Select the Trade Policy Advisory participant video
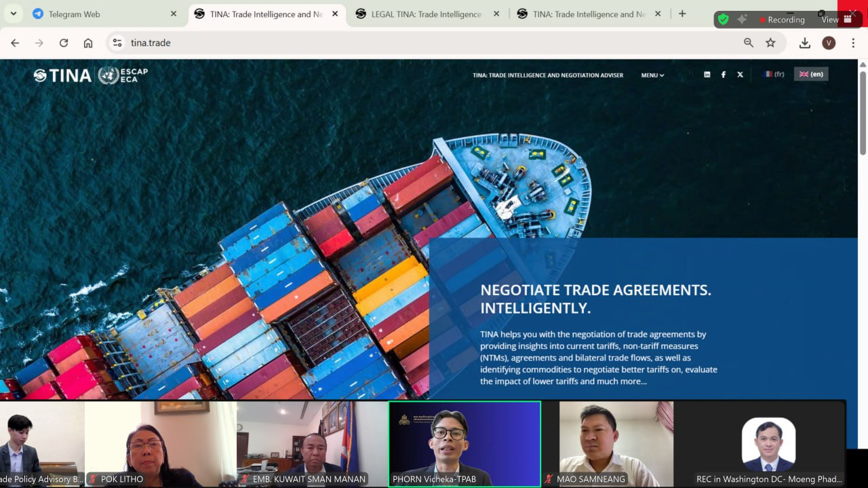This screenshot has width=868, height=488. [42, 444]
